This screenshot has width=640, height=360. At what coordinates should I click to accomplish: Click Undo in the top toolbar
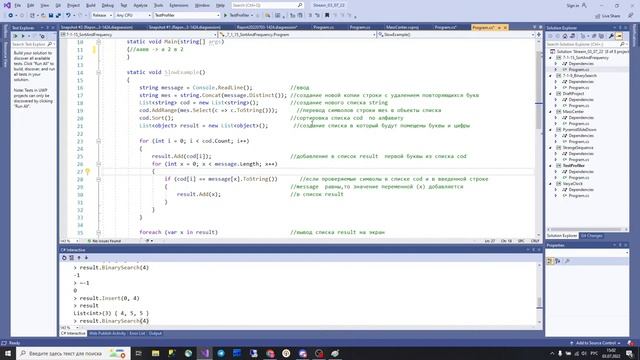click(x=68, y=16)
